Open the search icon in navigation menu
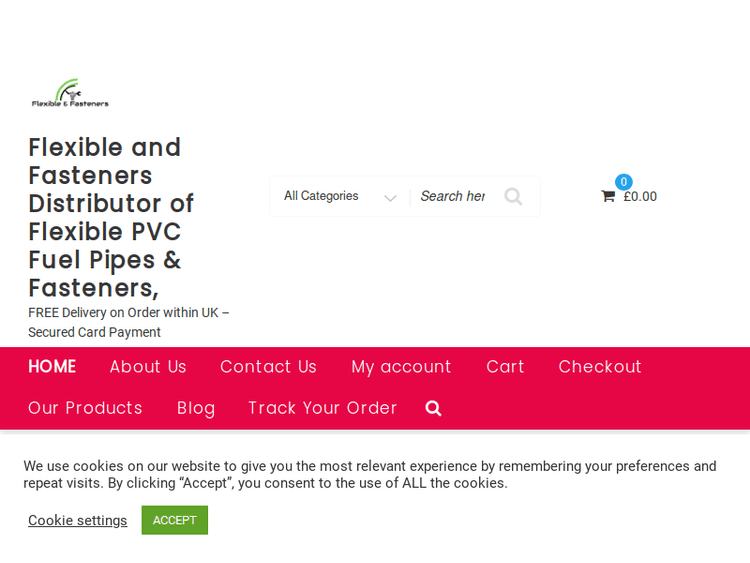This screenshot has height=563, width=750. (433, 408)
